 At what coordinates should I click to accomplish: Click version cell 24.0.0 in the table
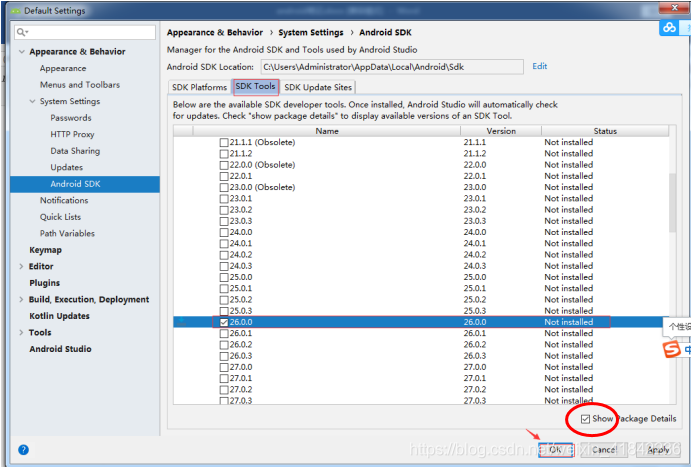click(475, 232)
